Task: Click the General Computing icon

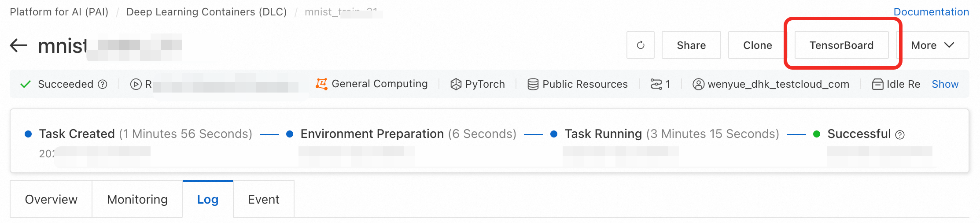Action: pyautogui.click(x=322, y=84)
